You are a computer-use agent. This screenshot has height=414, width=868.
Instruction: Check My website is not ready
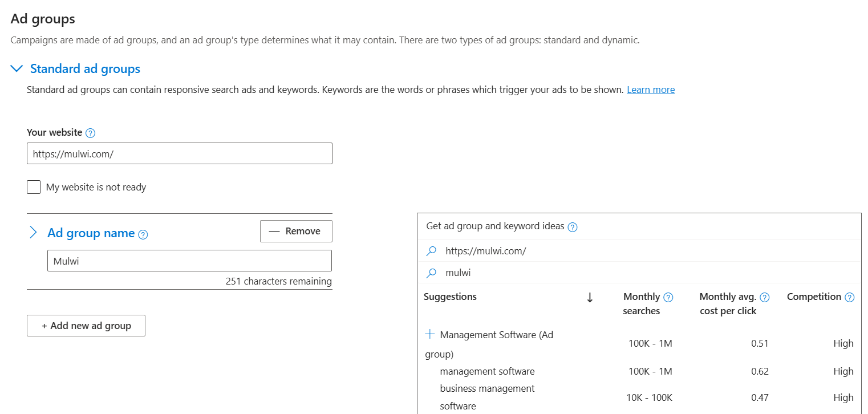click(34, 187)
